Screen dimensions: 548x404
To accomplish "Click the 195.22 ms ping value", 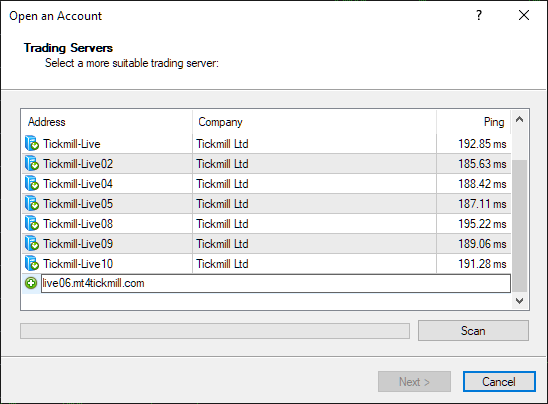I will [x=482, y=224].
